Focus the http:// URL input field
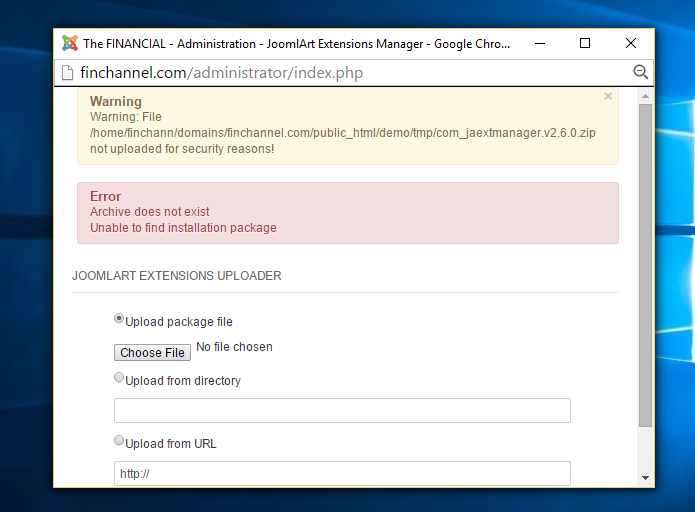Viewport: 695px width, 512px height. (342, 473)
